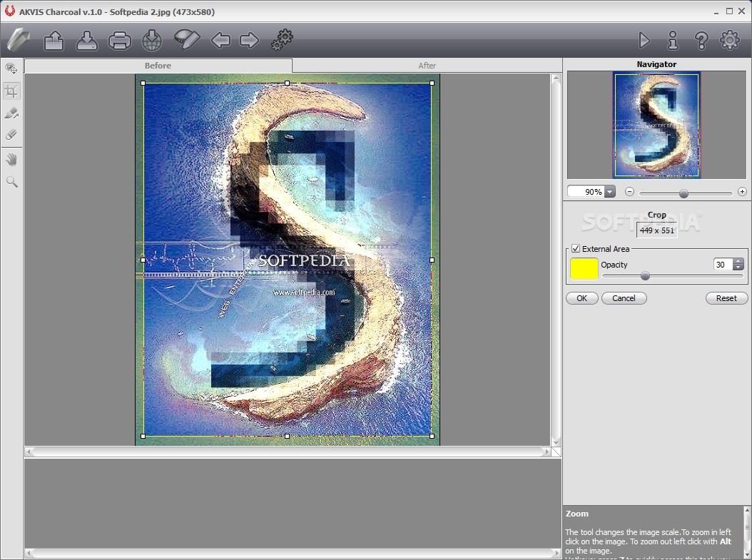Click the Navigator thumbnail preview
Viewport: 752px width, 560px height.
coord(656,125)
